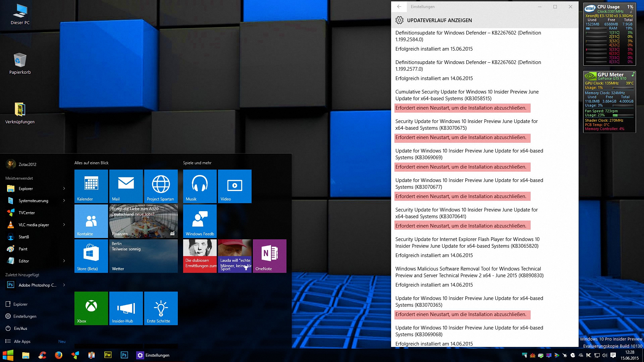Go back using Einstellungen back arrow

coord(399,7)
